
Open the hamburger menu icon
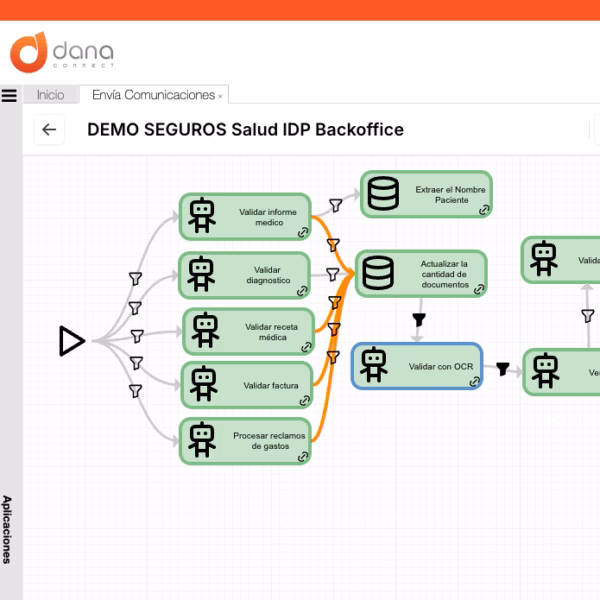pyautogui.click(x=9, y=95)
